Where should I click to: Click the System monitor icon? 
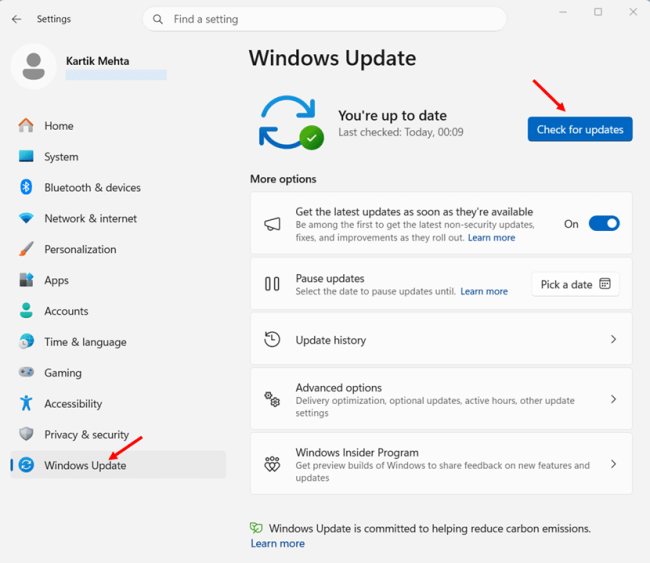(26, 156)
